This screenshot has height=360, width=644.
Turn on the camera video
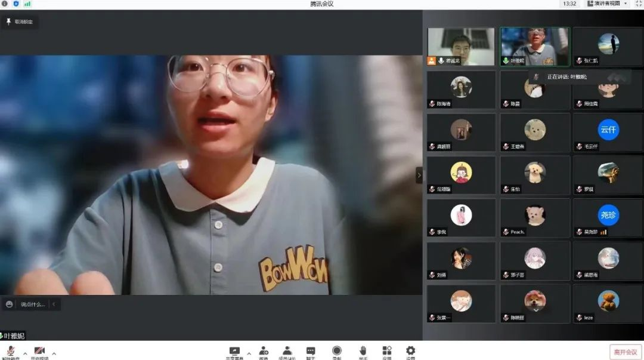[x=39, y=352]
